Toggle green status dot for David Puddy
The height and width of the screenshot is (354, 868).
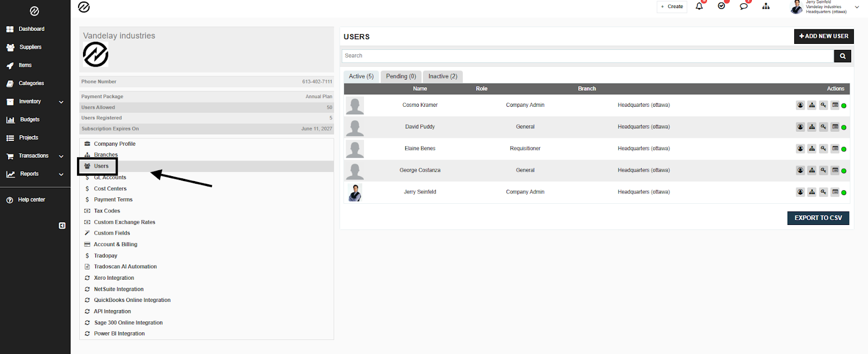pyautogui.click(x=844, y=127)
